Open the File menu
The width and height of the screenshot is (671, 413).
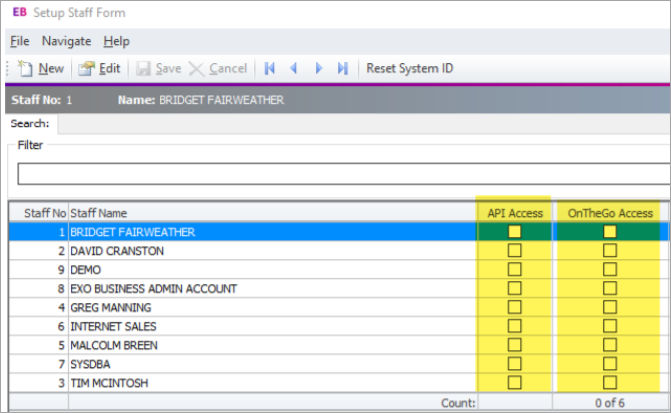tap(19, 41)
